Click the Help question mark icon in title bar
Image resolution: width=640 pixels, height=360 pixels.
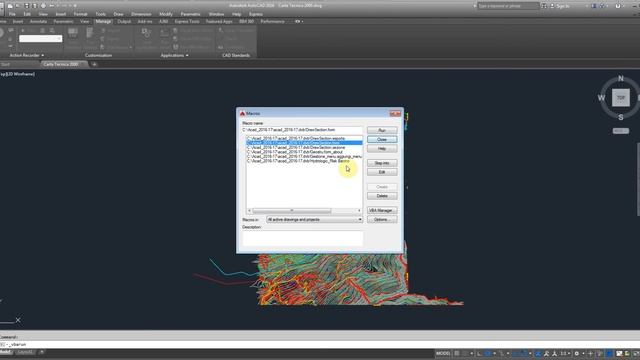coord(618,6)
